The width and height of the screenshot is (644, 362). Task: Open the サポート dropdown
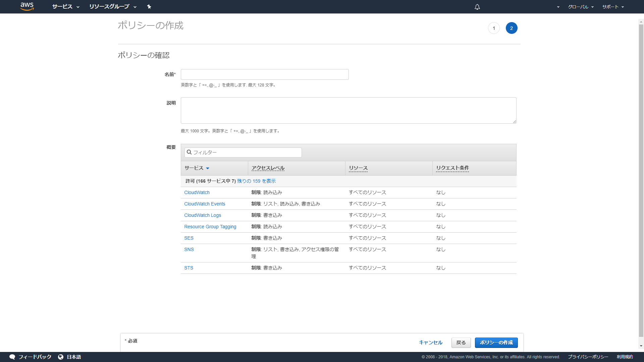click(x=613, y=7)
